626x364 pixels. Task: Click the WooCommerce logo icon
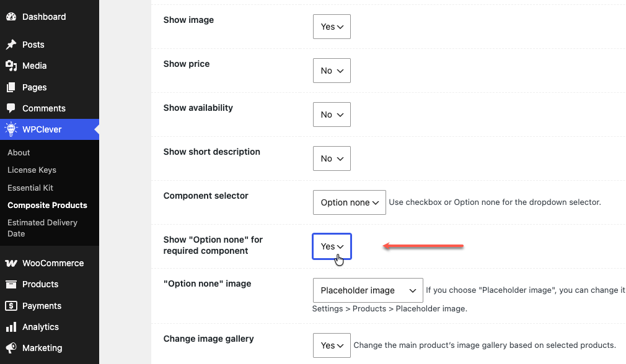pos(11,263)
